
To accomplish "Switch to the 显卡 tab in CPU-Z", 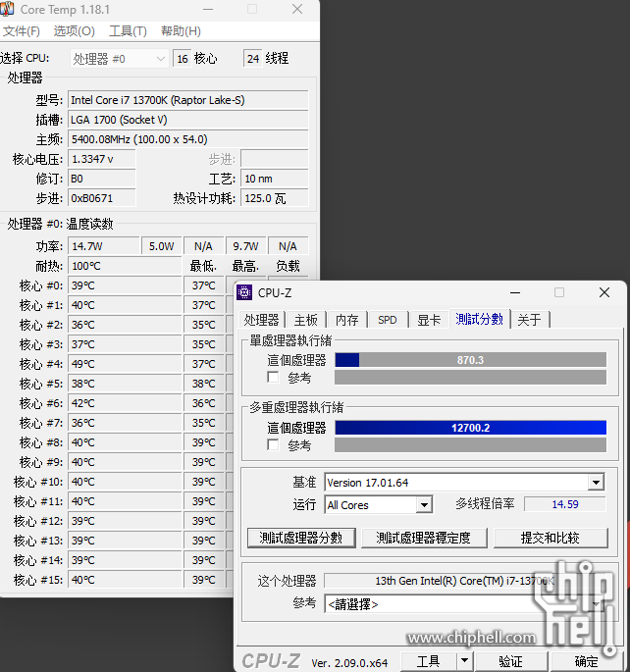I will (x=429, y=320).
